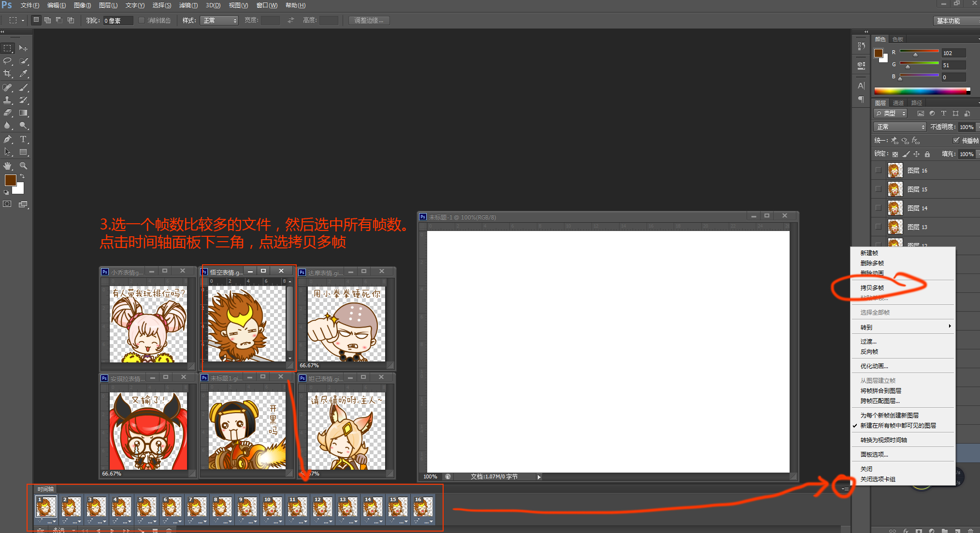Click the 调整边缘 button
Image resolution: width=980 pixels, height=533 pixels.
coord(369,20)
